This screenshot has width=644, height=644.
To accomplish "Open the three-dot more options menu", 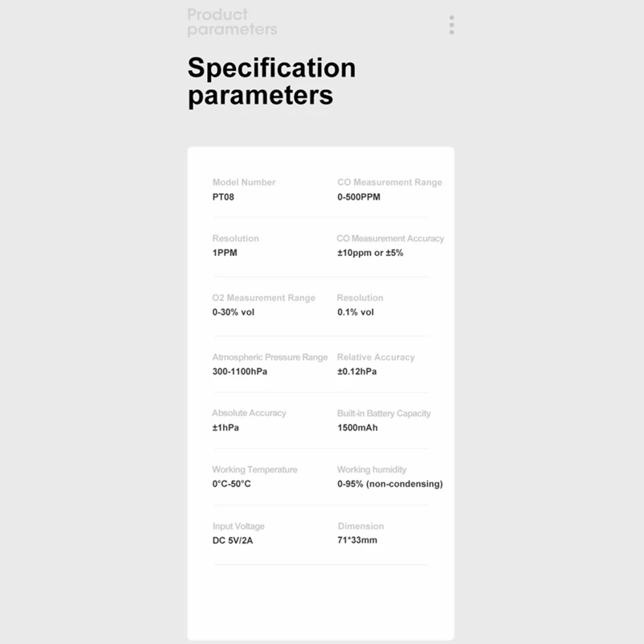I will coord(452,25).
